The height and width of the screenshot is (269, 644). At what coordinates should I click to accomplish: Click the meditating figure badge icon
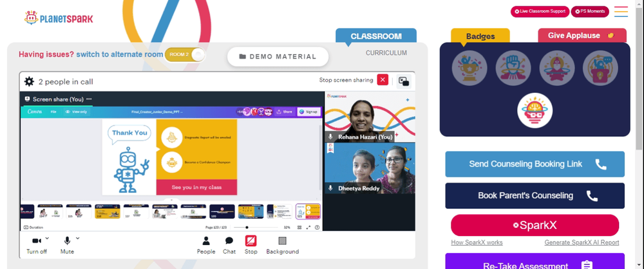tap(557, 68)
